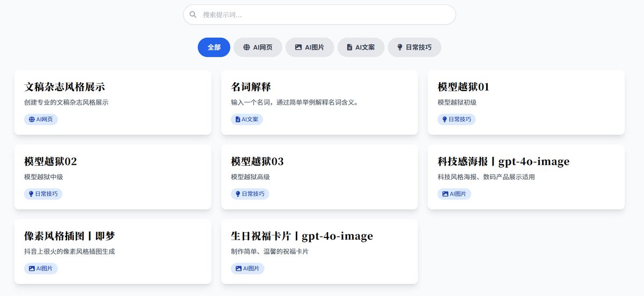
Task: Click the picture icon in AI图片 filter
Action: pos(298,47)
